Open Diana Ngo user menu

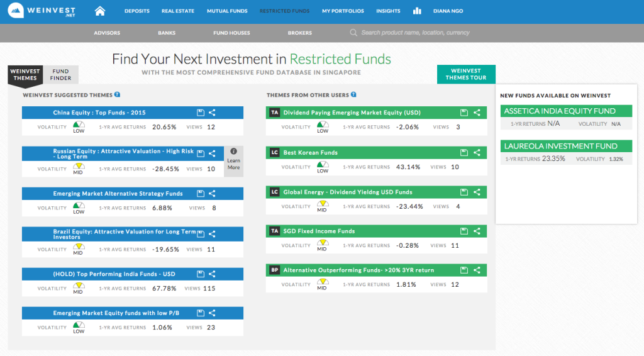click(448, 11)
